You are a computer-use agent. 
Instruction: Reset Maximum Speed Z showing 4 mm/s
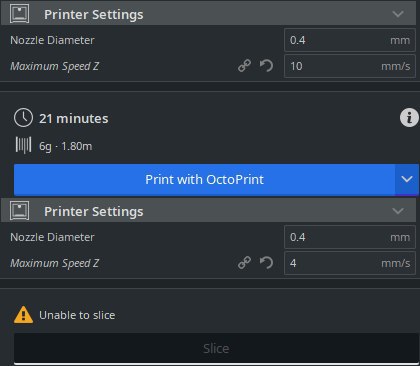(266, 263)
